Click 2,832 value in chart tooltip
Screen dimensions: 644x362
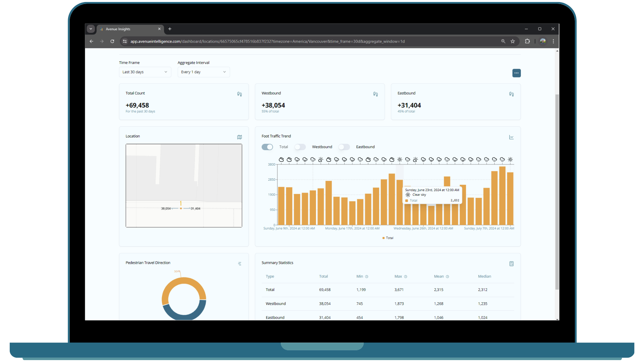click(x=455, y=200)
